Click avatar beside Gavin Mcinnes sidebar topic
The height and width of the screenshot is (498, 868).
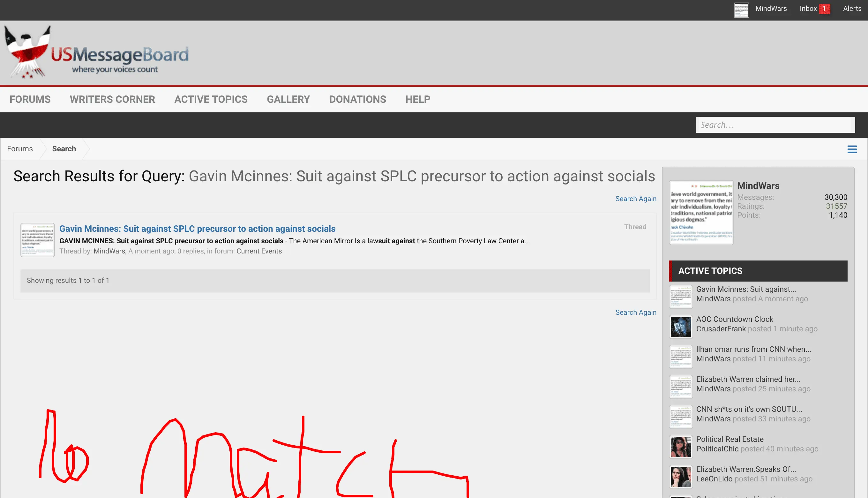(680, 297)
